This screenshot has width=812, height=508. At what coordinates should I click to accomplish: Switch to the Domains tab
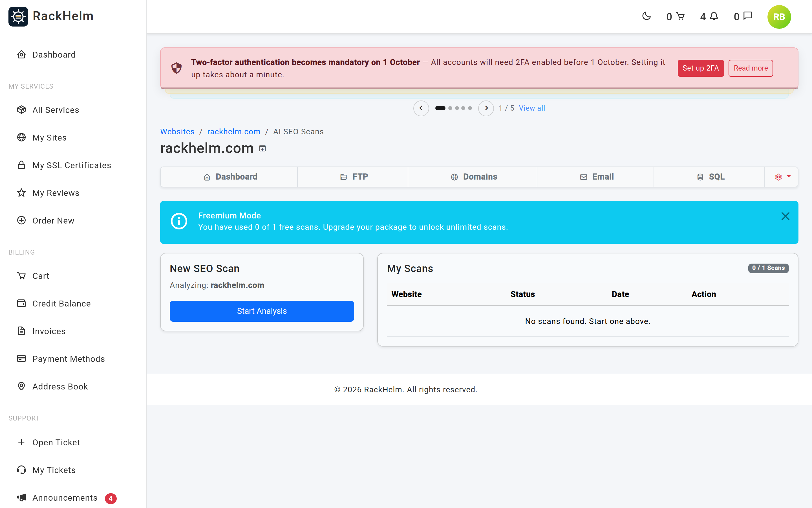pyautogui.click(x=473, y=177)
